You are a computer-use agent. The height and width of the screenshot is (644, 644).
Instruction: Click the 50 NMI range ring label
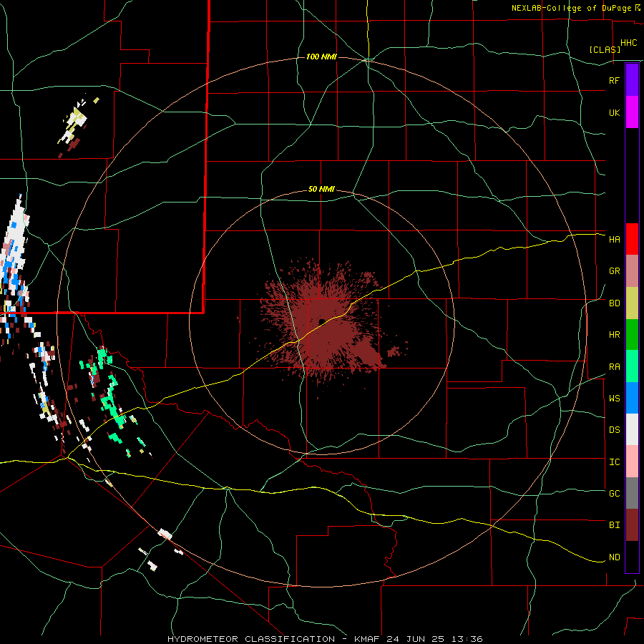[321, 189]
